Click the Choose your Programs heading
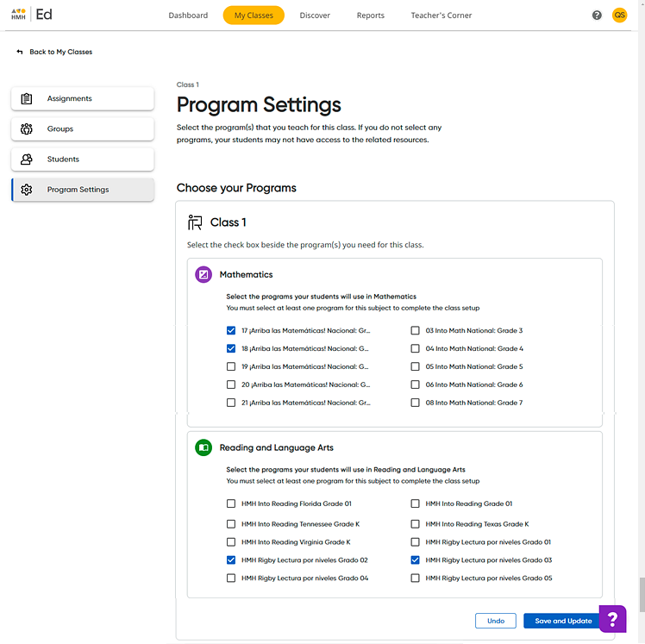 click(236, 188)
